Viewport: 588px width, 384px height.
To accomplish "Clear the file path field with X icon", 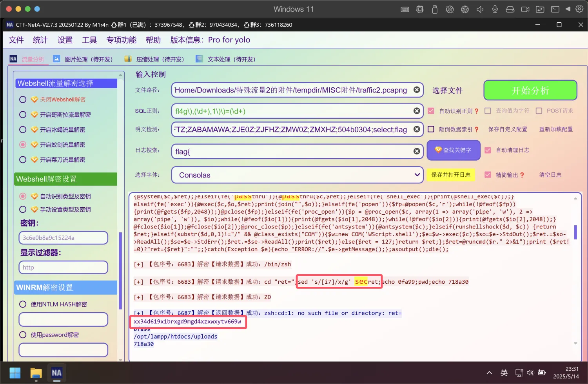I will point(417,90).
